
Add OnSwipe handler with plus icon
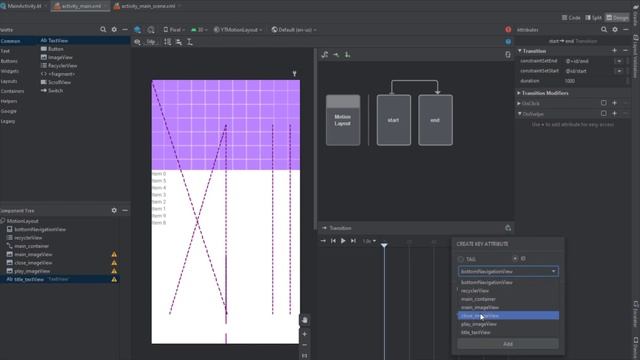click(x=614, y=113)
